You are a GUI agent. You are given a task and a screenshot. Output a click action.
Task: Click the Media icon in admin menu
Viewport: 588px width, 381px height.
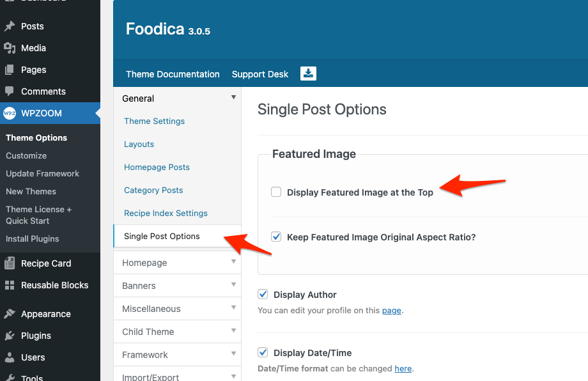[10, 48]
